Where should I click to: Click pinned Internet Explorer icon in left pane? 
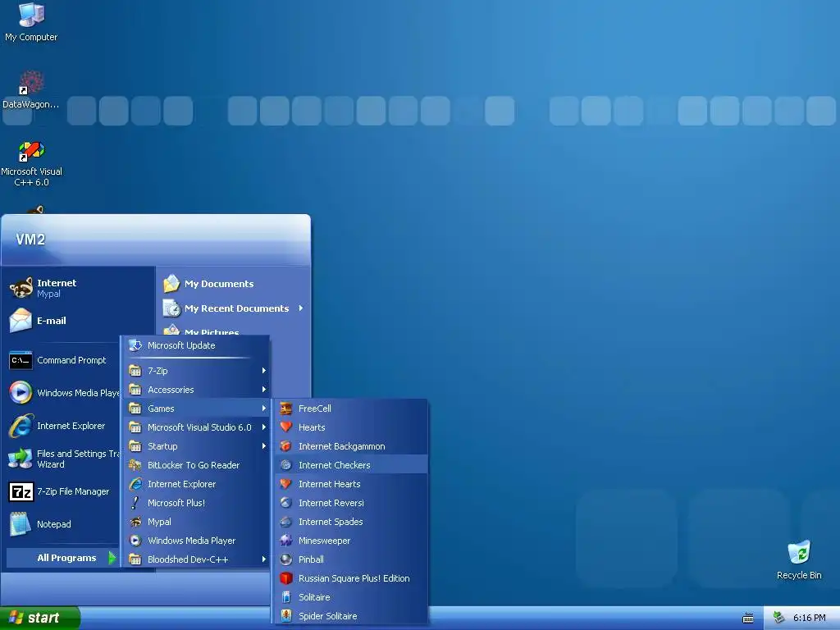(x=21, y=426)
